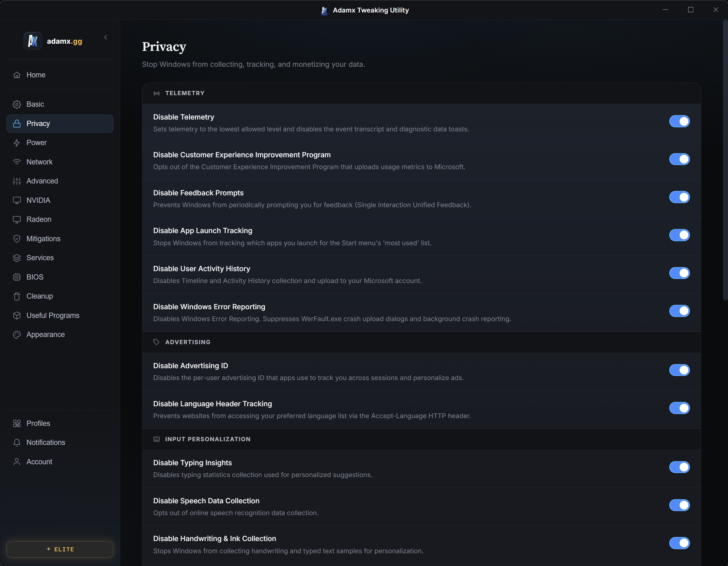Click the Account person icon
The image size is (728, 566).
(x=17, y=462)
